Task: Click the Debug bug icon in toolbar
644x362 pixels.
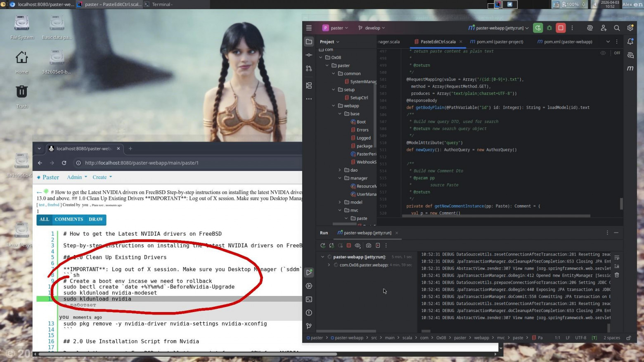Action: tap(549, 28)
